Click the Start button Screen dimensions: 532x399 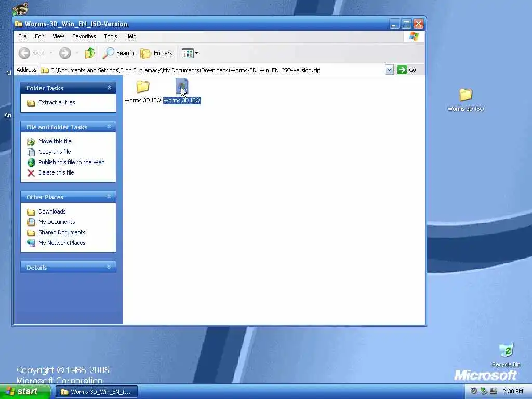click(x=25, y=392)
